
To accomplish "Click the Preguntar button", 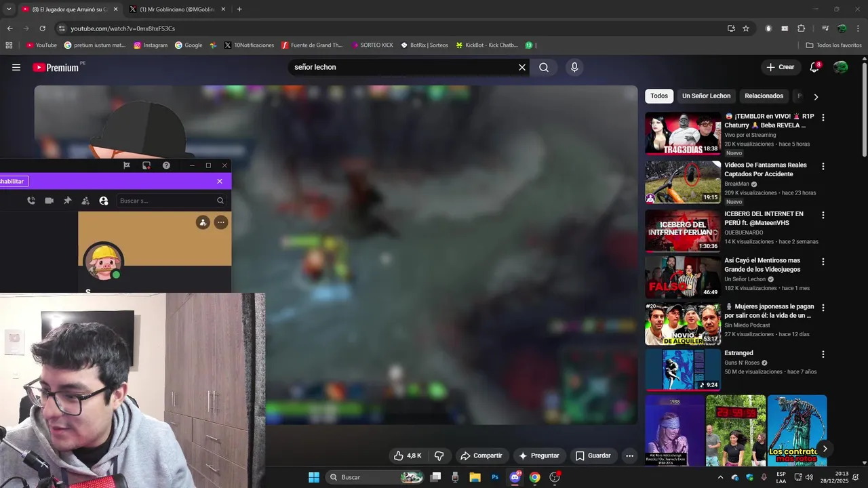I will coord(538,455).
